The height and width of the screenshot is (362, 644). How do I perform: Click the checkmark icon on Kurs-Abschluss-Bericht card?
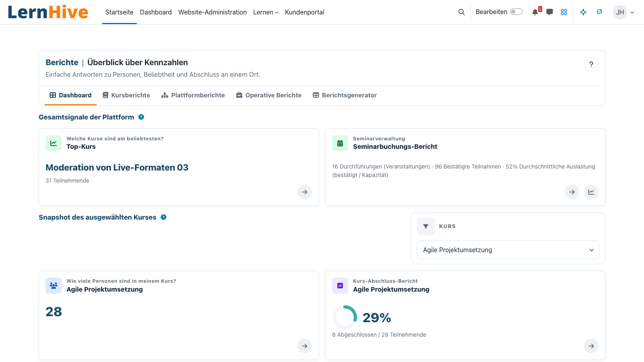click(340, 286)
